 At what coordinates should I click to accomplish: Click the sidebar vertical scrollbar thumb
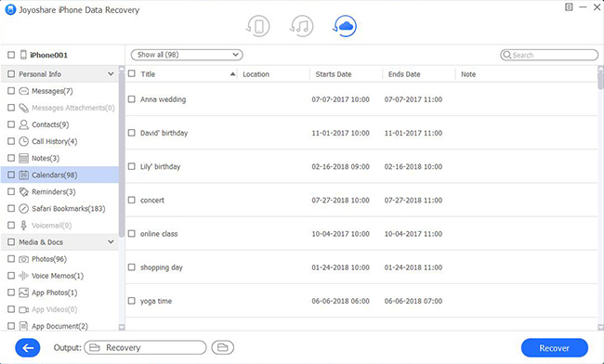click(122, 154)
